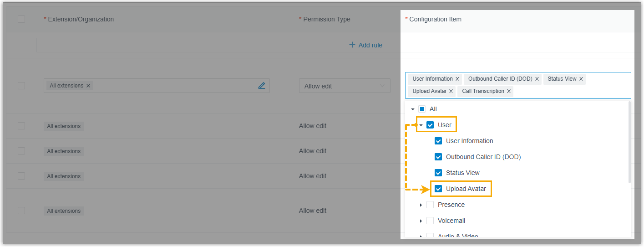Open the Allow edit permission dropdown
The height and width of the screenshot is (247, 644).
[344, 86]
